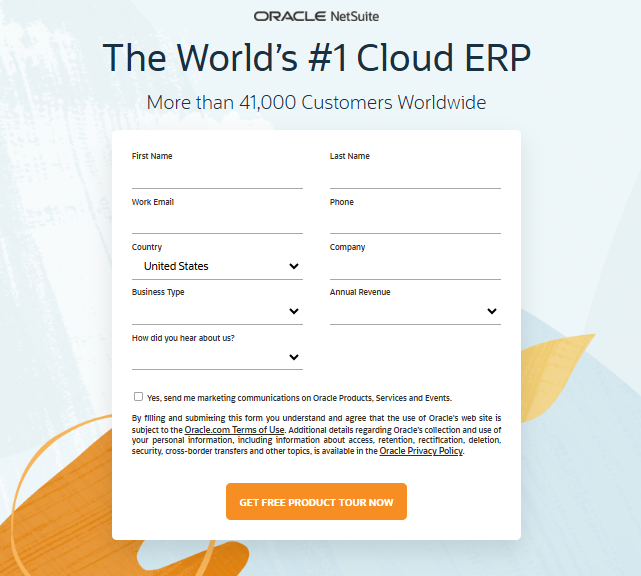
Task: Click Get Free Product Tour Now button
Action: (x=316, y=502)
